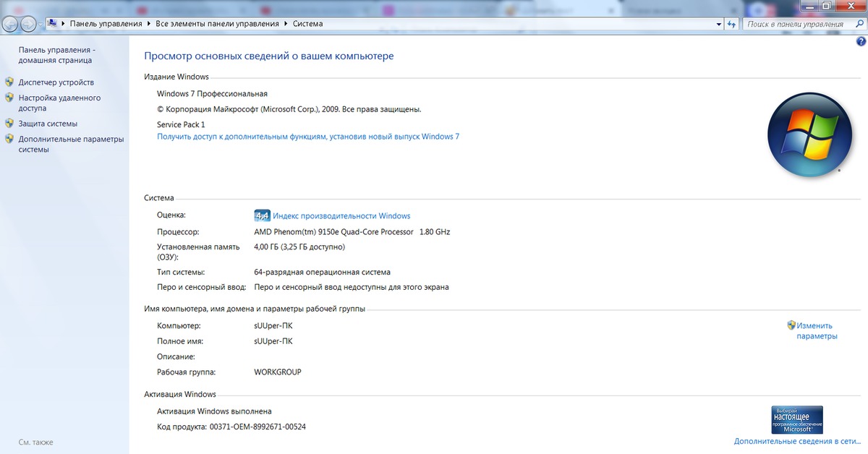Click the 4,4 performance score badge

[262, 215]
